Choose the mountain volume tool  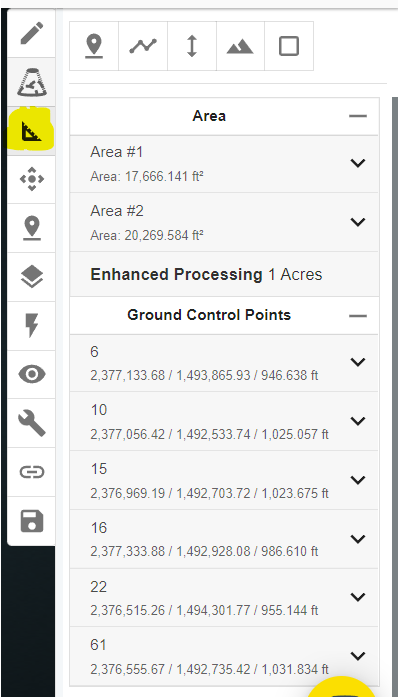coord(240,46)
